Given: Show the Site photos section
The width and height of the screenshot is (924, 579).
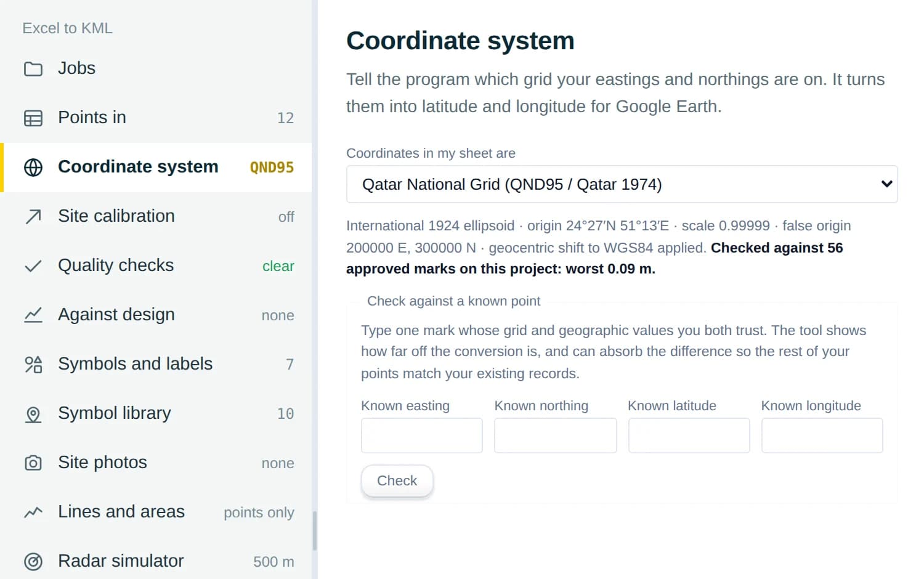Looking at the screenshot, I should click(156, 463).
